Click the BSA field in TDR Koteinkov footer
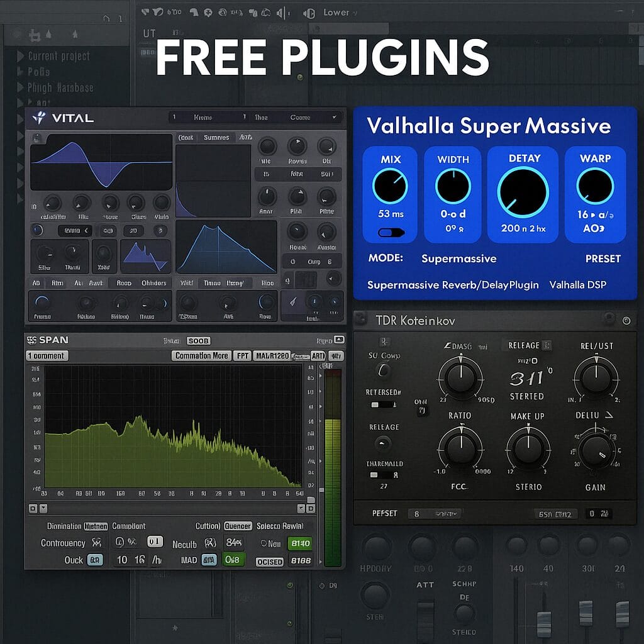 click(x=555, y=514)
